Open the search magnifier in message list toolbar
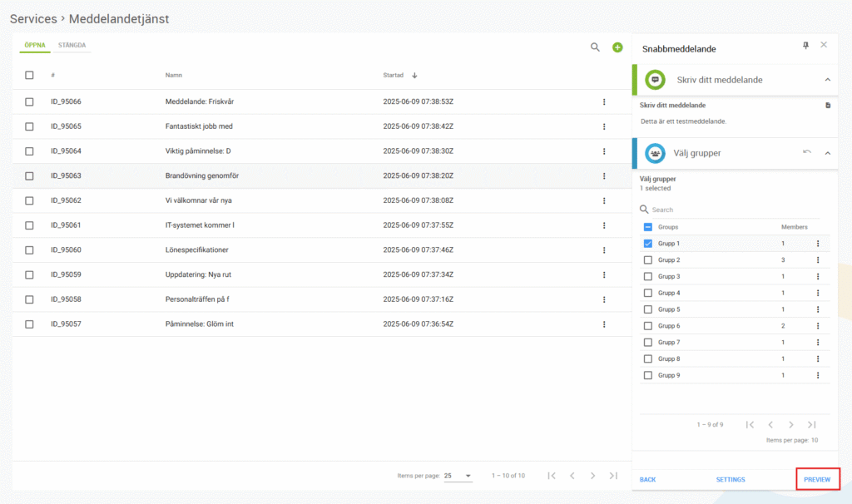This screenshot has height=504, width=852. click(595, 47)
